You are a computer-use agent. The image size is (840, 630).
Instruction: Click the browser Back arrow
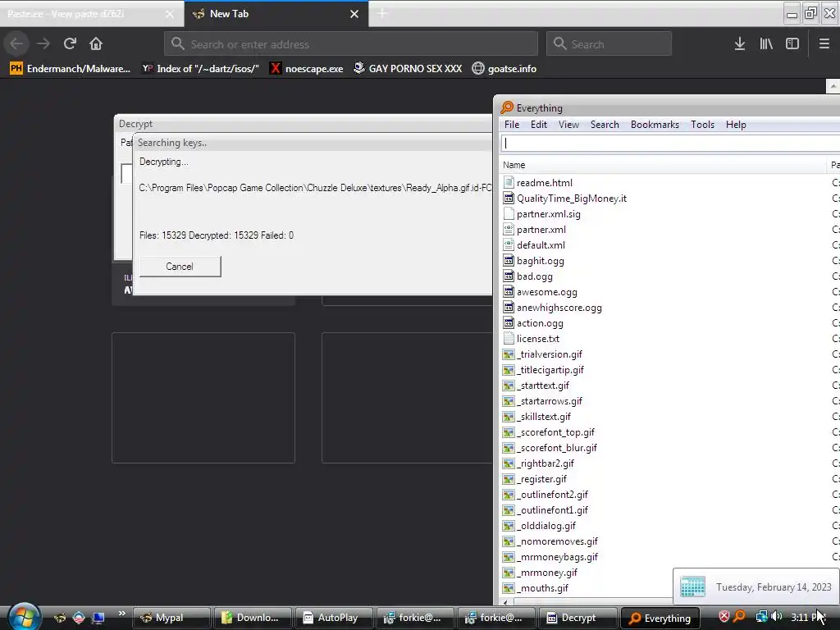[16, 43]
